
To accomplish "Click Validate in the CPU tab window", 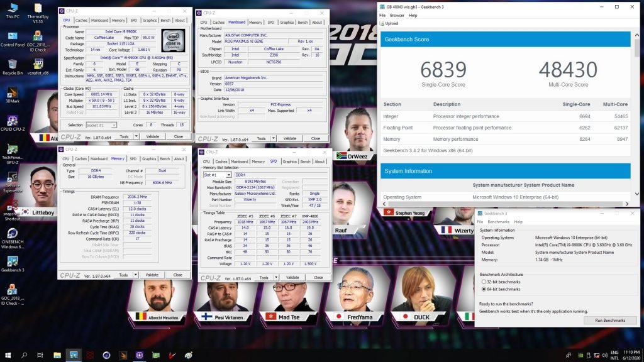I will 152,136.
